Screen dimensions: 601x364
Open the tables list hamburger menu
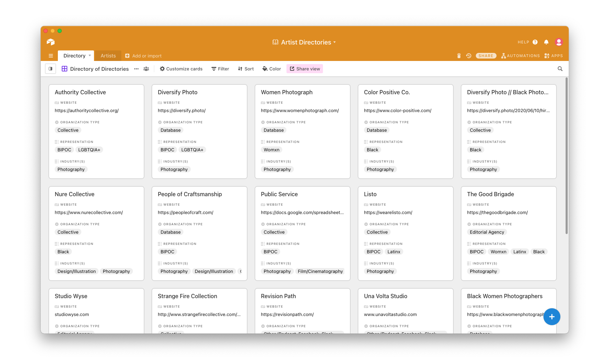pos(51,56)
